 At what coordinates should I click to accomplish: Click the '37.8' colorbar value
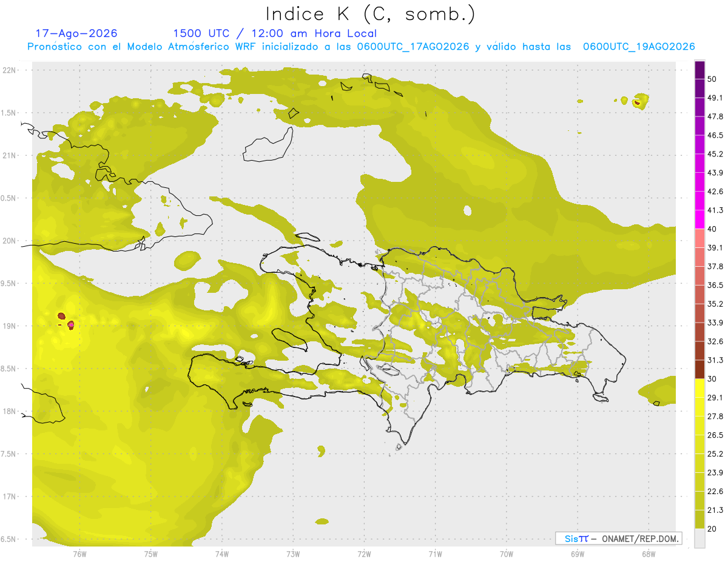tap(715, 266)
